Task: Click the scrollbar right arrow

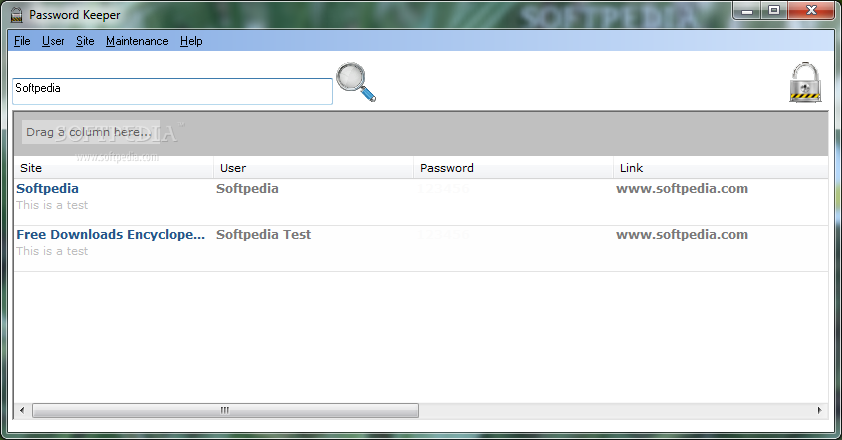Action: (819, 410)
